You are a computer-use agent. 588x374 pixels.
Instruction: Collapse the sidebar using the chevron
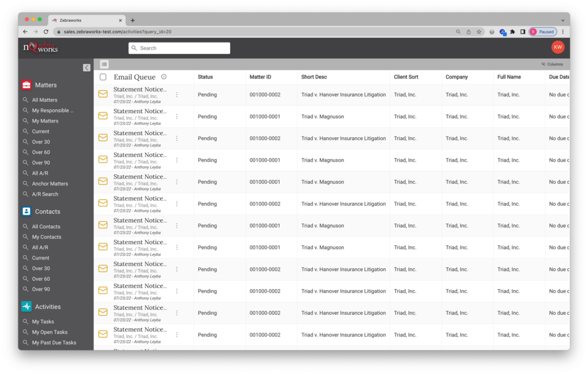point(87,67)
